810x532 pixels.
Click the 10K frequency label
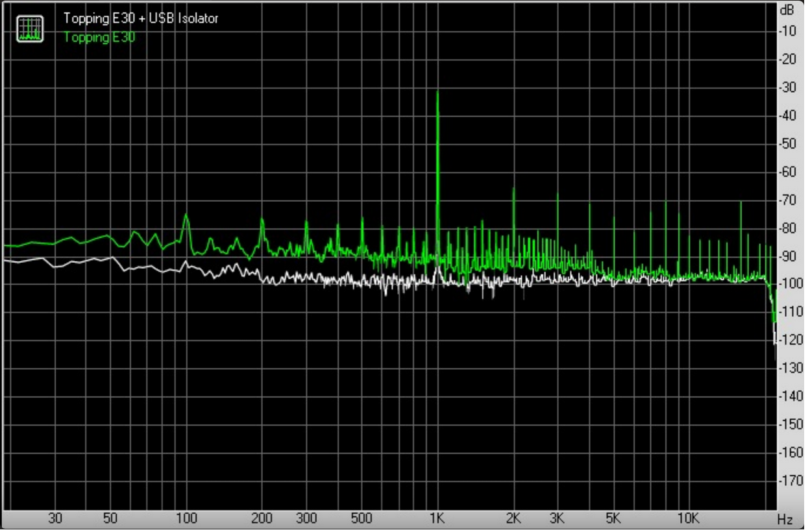[x=688, y=519]
